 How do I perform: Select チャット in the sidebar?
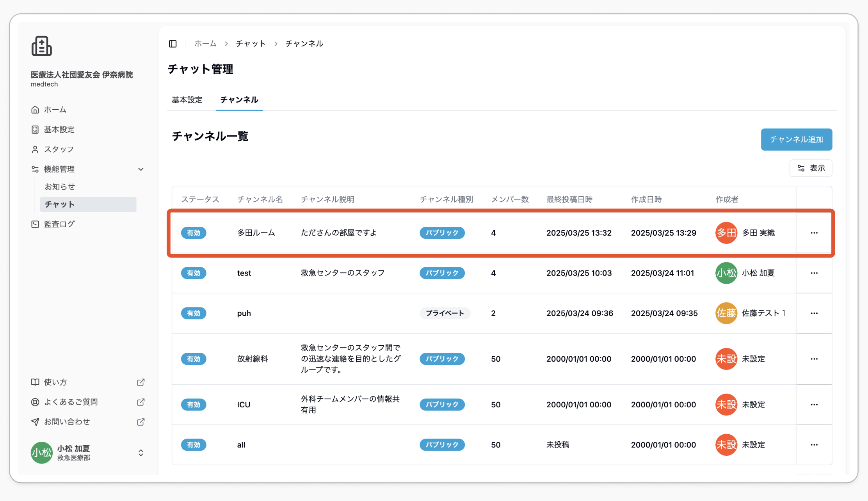[88, 204]
